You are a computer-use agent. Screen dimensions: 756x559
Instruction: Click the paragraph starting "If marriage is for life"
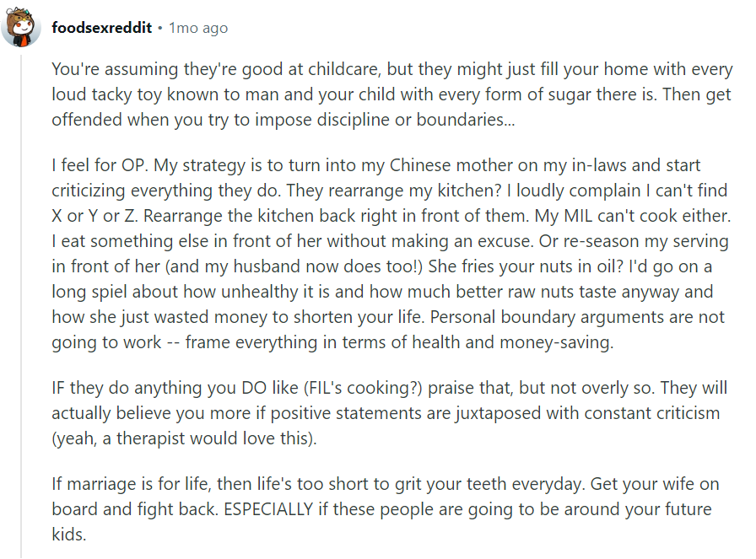(x=386, y=509)
